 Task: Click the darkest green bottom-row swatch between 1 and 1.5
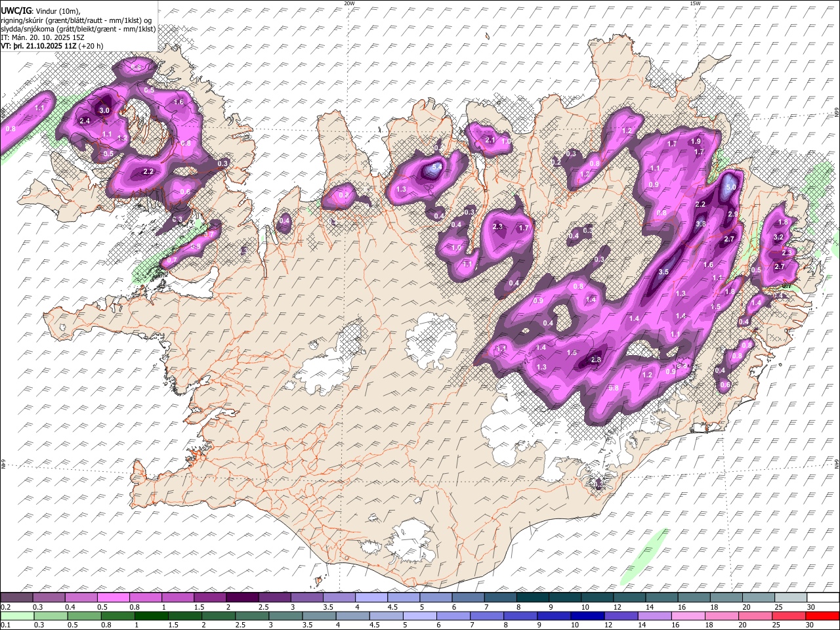pos(151,616)
